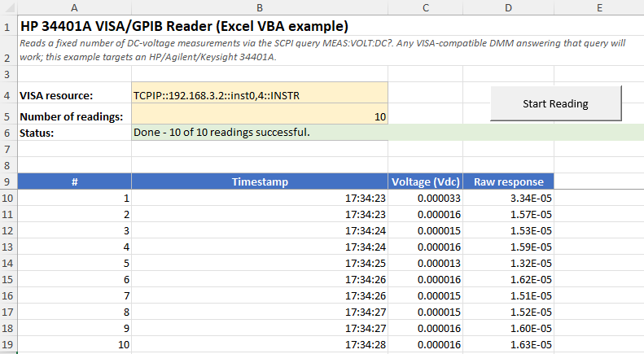The image size is (644, 354).
Task: Select the Number of readings input cell
Action: pyautogui.click(x=260, y=114)
